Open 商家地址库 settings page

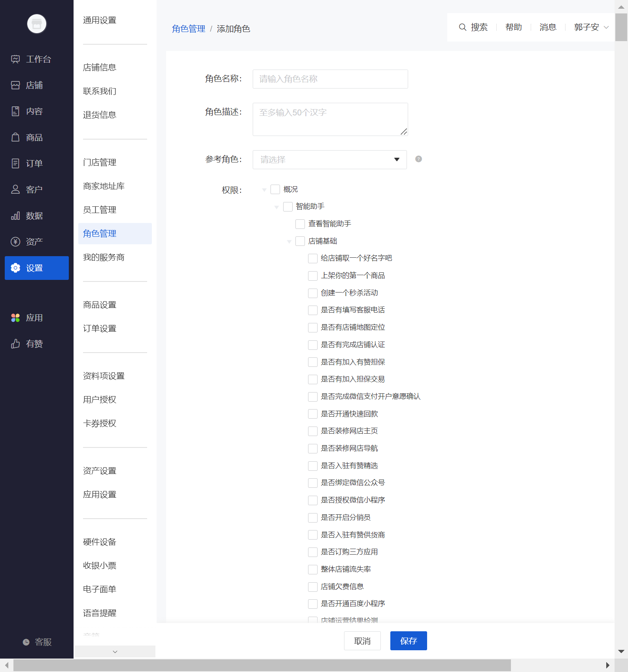click(104, 186)
